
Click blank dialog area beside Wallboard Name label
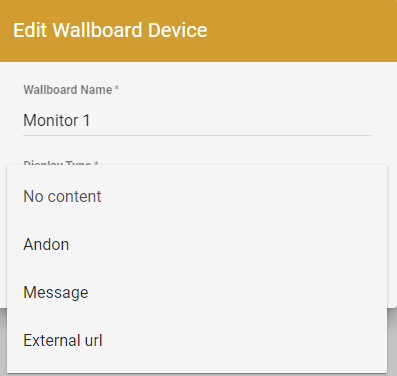click(x=247, y=90)
